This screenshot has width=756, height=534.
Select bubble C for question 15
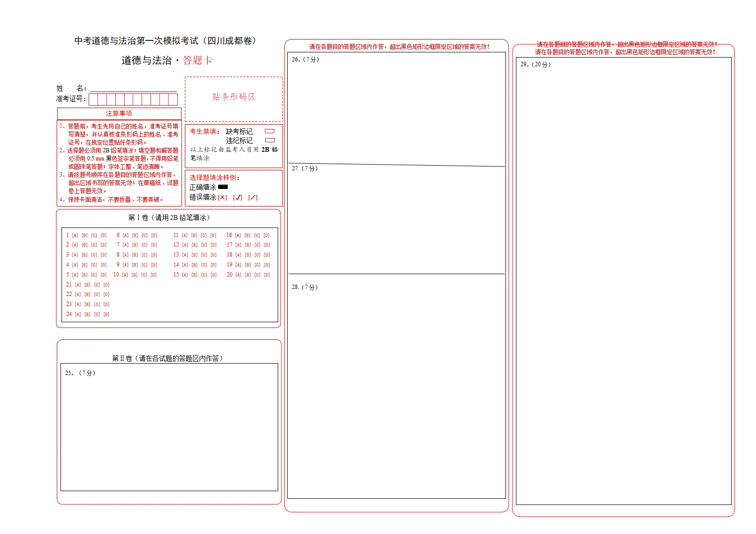(204, 275)
